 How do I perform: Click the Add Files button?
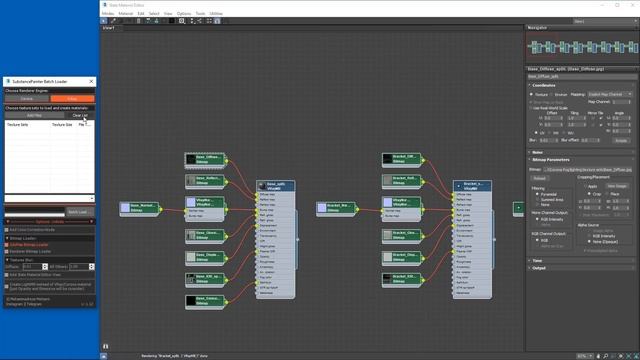point(34,116)
